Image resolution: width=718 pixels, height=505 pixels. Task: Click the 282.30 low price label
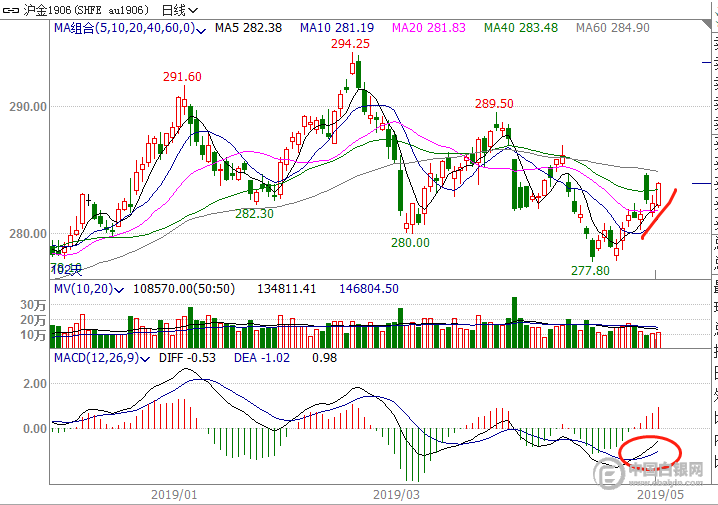point(254,213)
